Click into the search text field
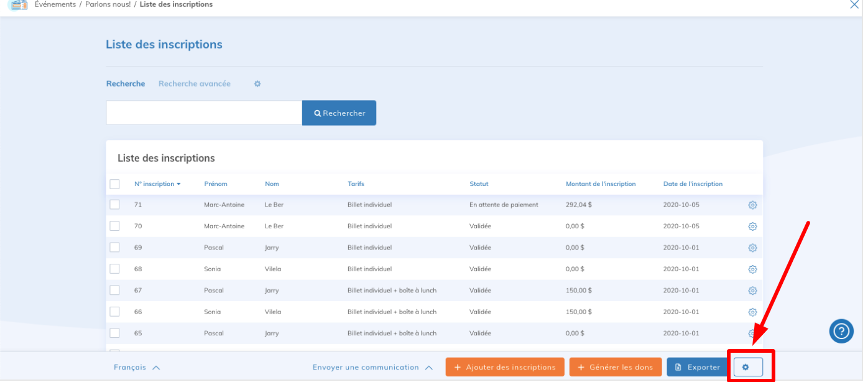This screenshot has height=382, width=868. coord(204,113)
